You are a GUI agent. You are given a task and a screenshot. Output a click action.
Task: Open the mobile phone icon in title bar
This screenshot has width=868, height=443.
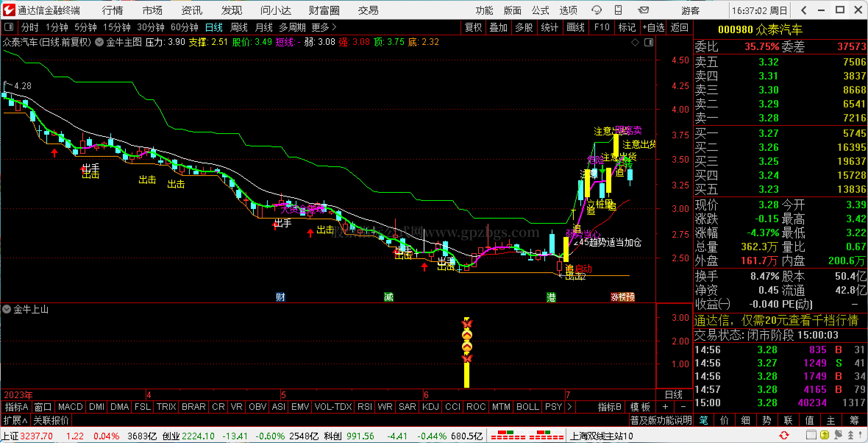click(618, 10)
